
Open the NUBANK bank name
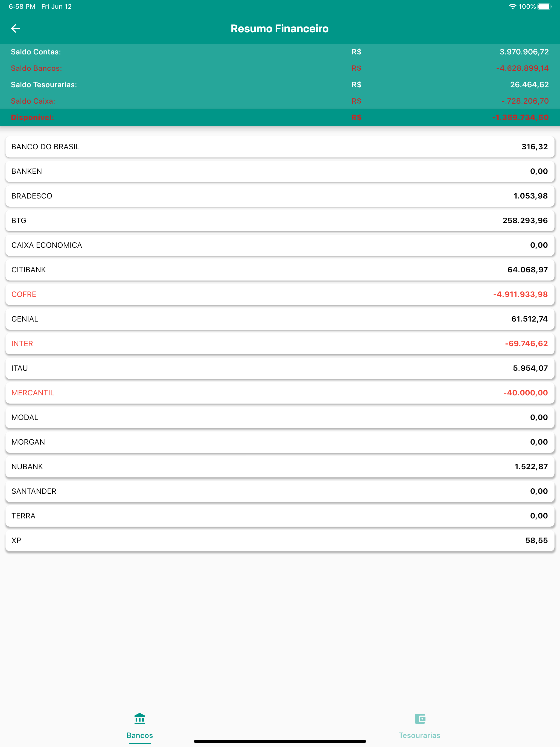click(27, 467)
